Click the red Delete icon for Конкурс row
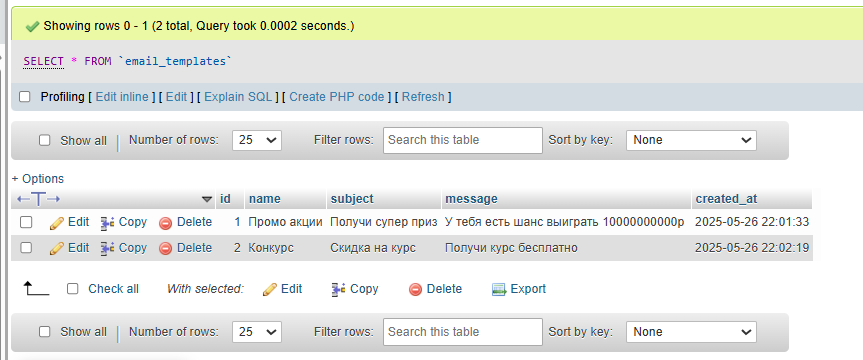Screen dimensions: 863x360 coord(165,249)
